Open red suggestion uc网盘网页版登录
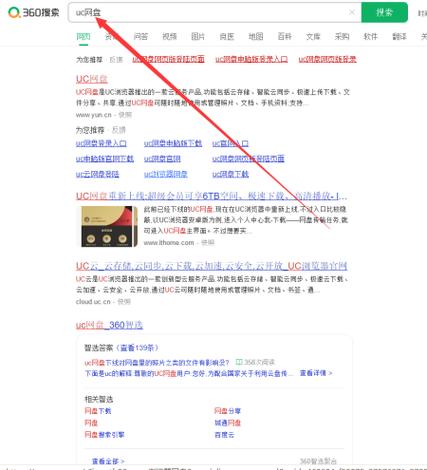The width and height of the screenshot is (427, 470). click(x=327, y=59)
